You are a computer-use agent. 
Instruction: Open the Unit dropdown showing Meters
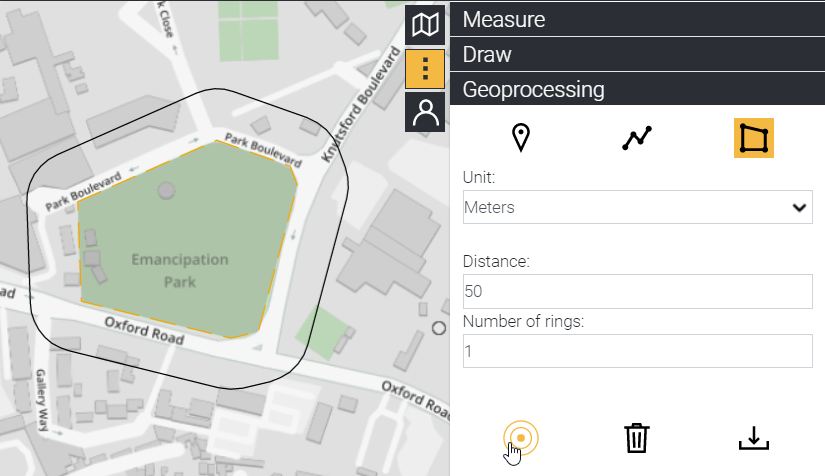(637, 207)
